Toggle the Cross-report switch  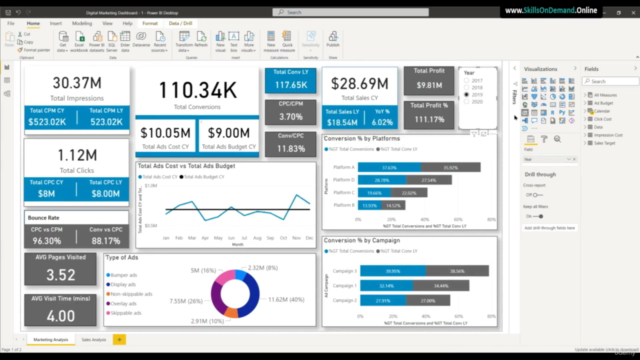click(x=538, y=195)
